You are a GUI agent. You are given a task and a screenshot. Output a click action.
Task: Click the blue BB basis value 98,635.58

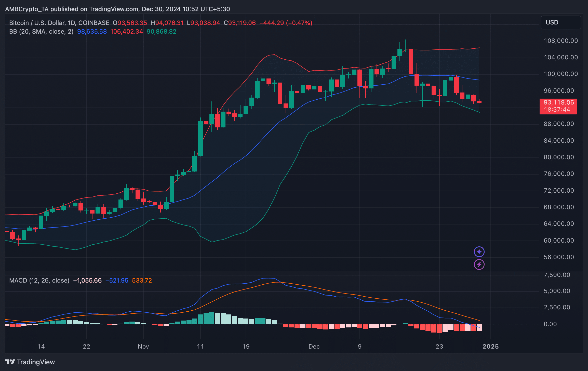coord(92,32)
